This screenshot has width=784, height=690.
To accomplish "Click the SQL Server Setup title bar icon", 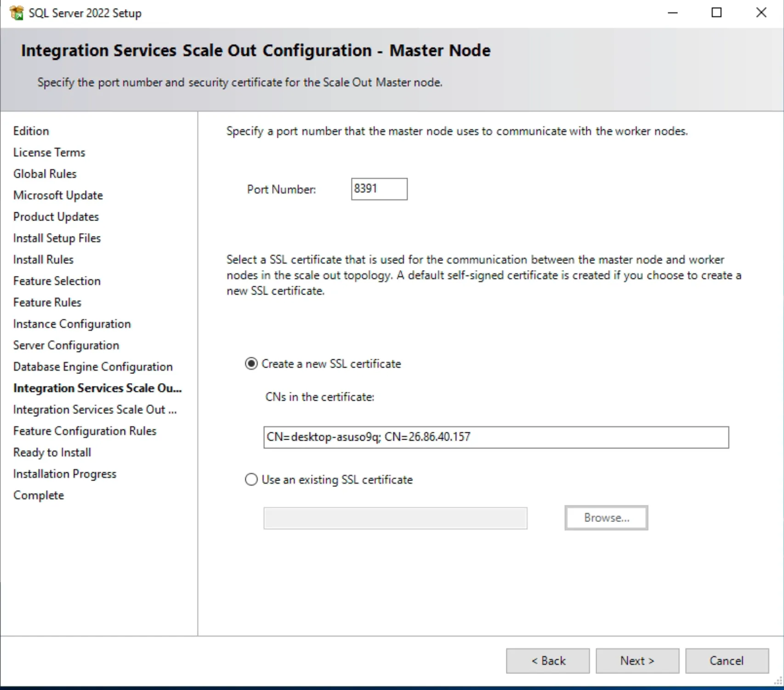I will tap(17, 13).
